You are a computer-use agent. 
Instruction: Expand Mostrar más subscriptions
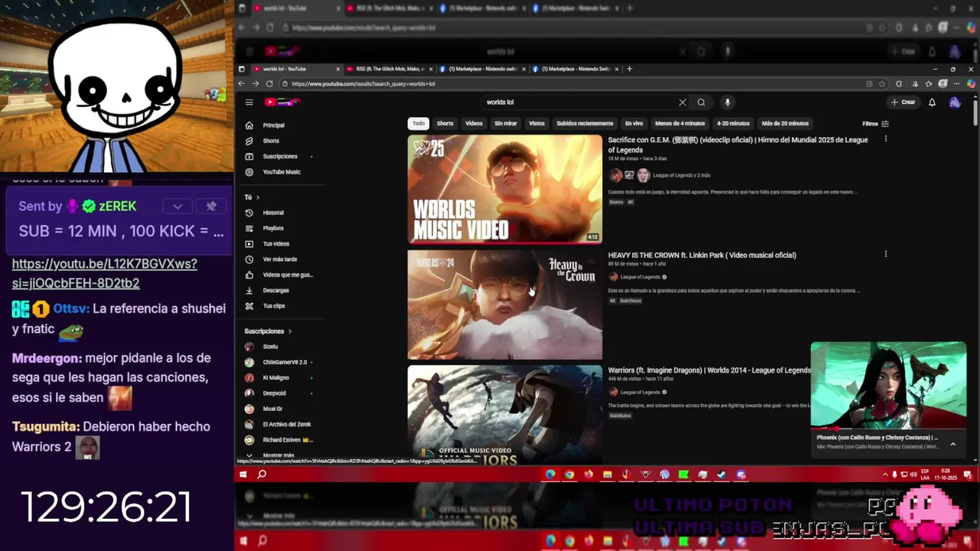(x=272, y=455)
